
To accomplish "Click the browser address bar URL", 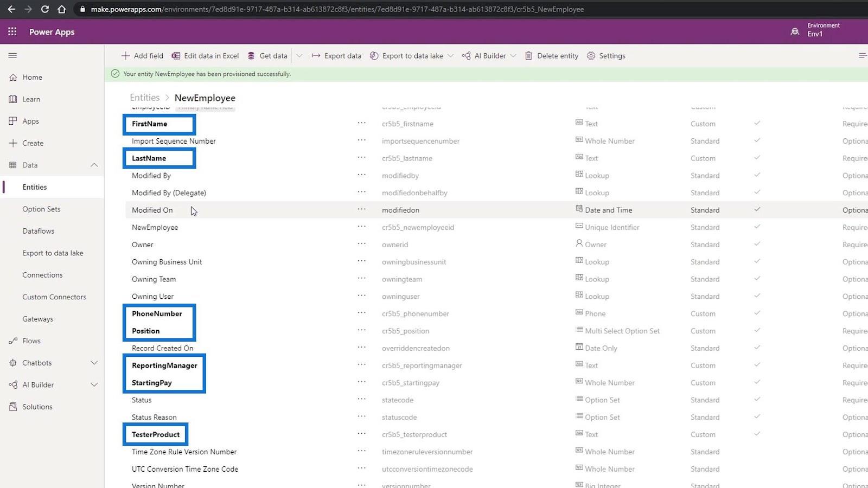I will tap(337, 9).
